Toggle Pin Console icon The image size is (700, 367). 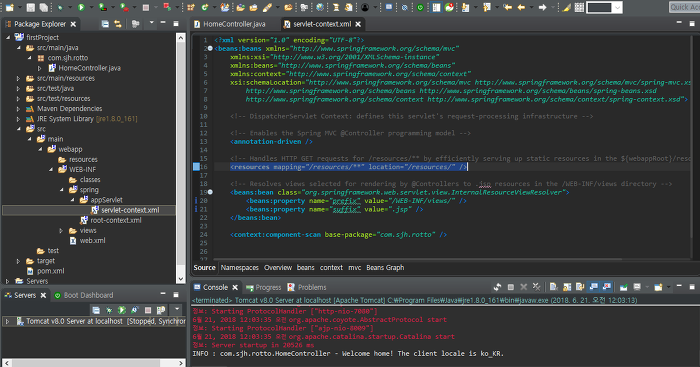click(x=623, y=287)
